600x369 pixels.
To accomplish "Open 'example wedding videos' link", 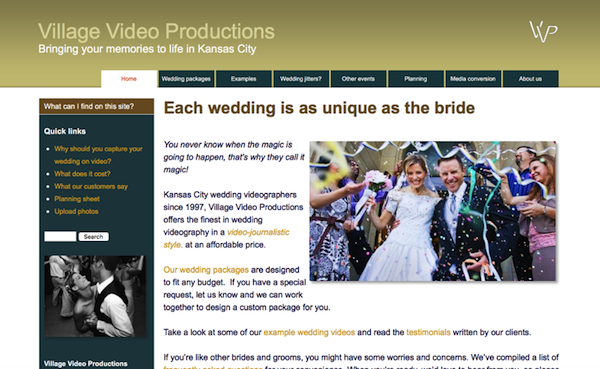I will tap(309, 332).
